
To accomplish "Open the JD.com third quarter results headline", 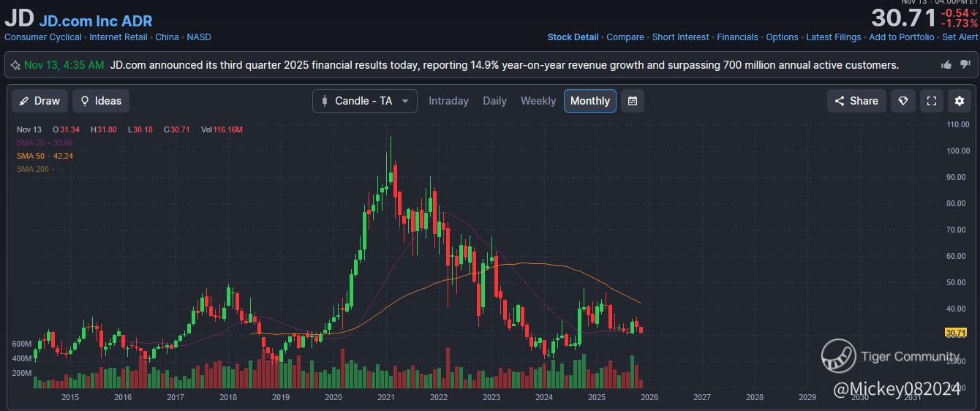I will coord(504,65).
